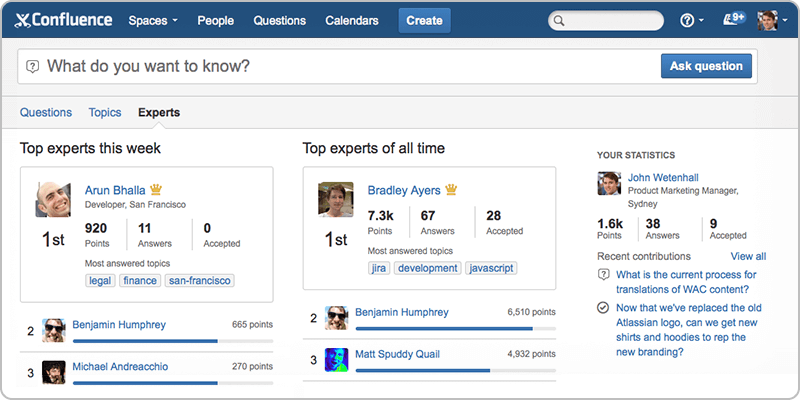Viewport: 800px width, 400px height.
Task: Select the javascript topic tag
Action: 491,268
